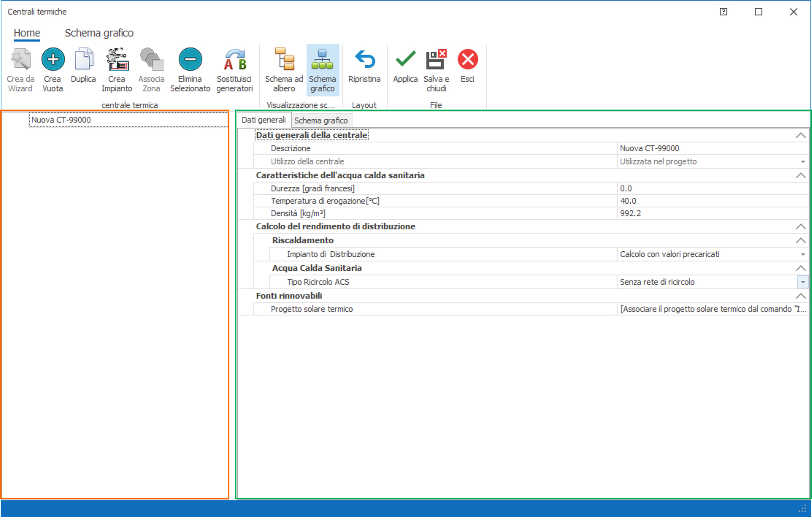Click Elimina Selezionato minus icon
Image resolution: width=812 pixels, height=517 pixels.
[x=190, y=60]
